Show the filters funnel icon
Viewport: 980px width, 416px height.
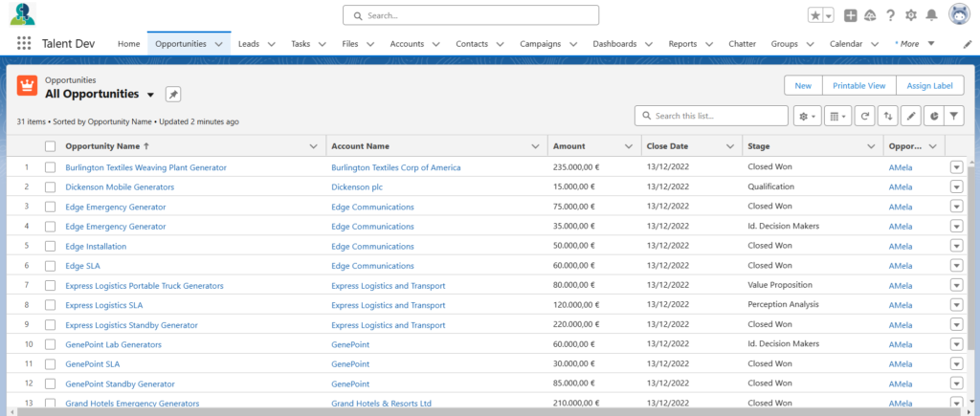954,116
